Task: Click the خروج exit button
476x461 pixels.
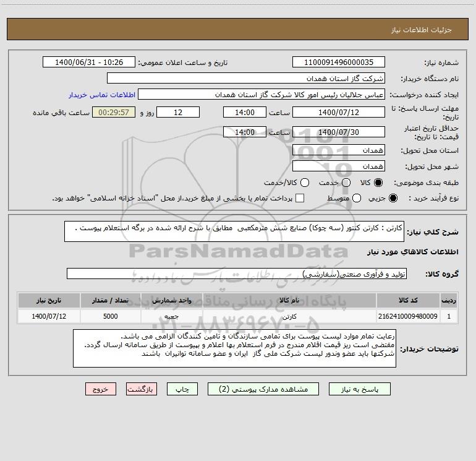Action: (x=101, y=389)
